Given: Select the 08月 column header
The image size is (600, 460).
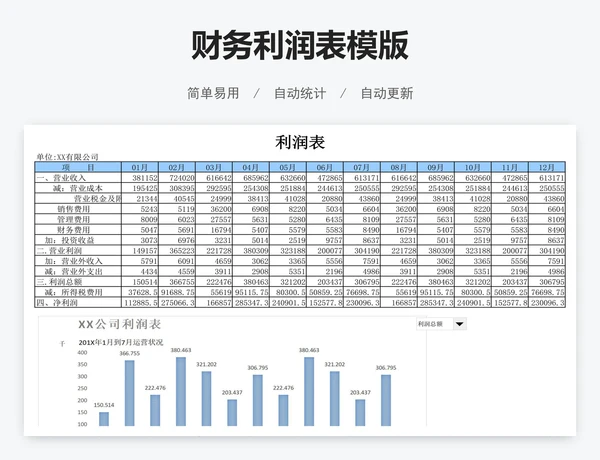Looking at the screenshot, I should tap(399, 167).
